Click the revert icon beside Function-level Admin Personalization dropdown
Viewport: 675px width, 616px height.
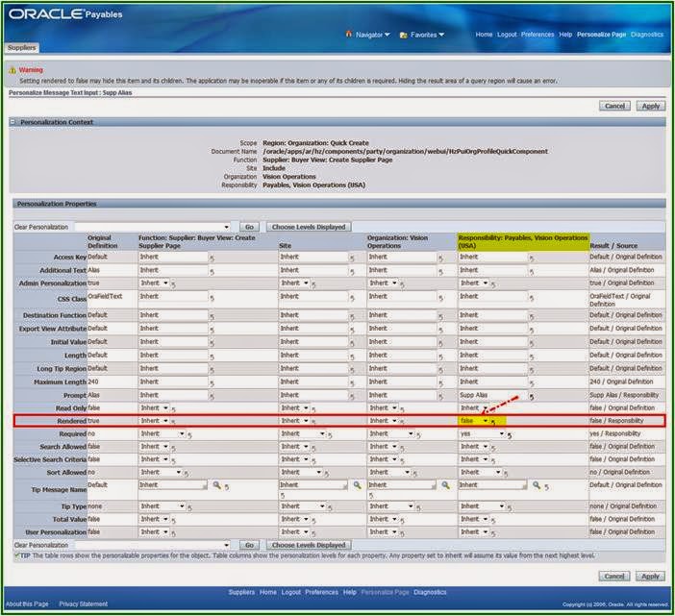click(173, 284)
